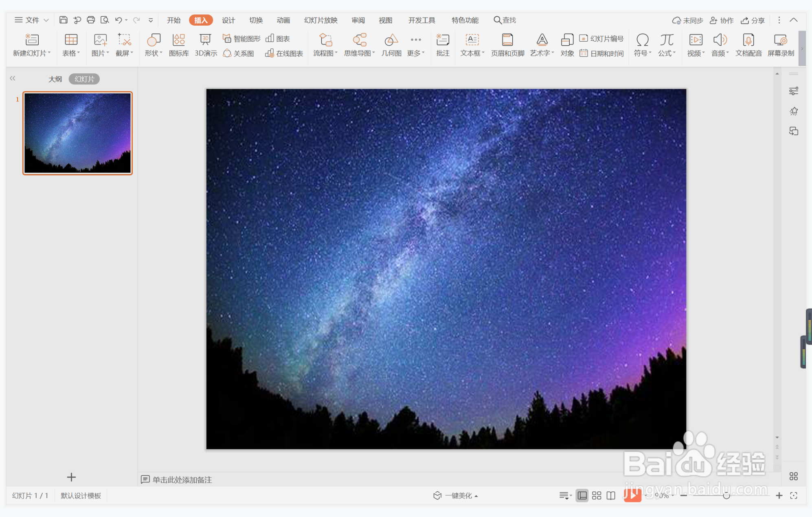Click the 分享 share button

pyautogui.click(x=753, y=20)
